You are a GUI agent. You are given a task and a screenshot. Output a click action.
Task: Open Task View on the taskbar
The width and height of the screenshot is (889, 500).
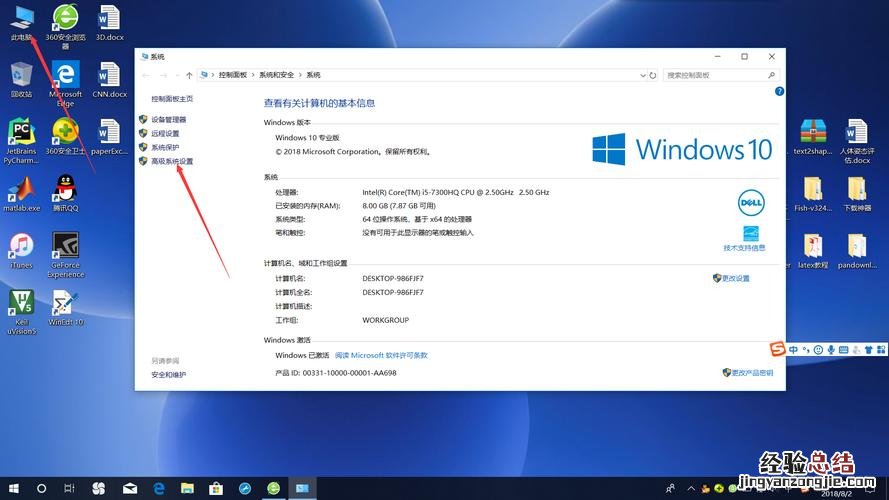[x=69, y=488]
